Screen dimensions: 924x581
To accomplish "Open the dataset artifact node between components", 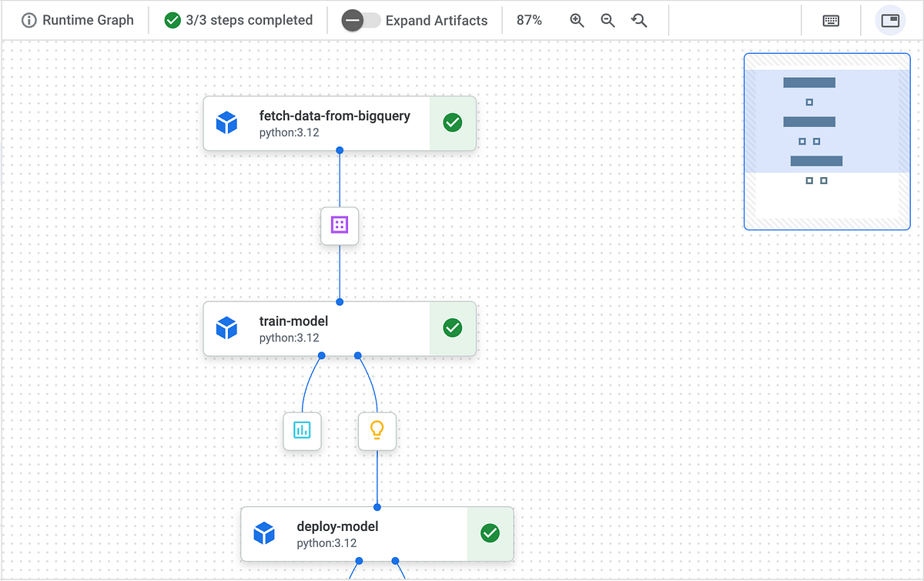I will 339,226.
